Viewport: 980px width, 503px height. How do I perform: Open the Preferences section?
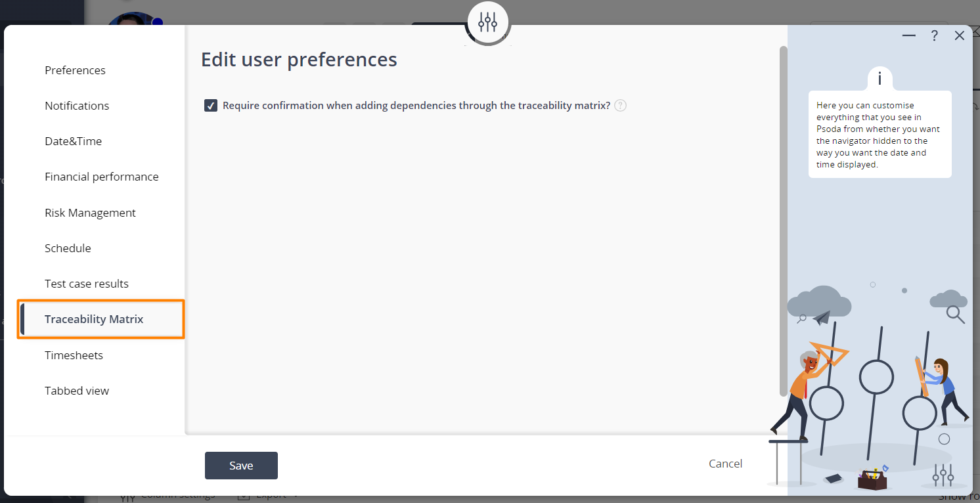75,70
